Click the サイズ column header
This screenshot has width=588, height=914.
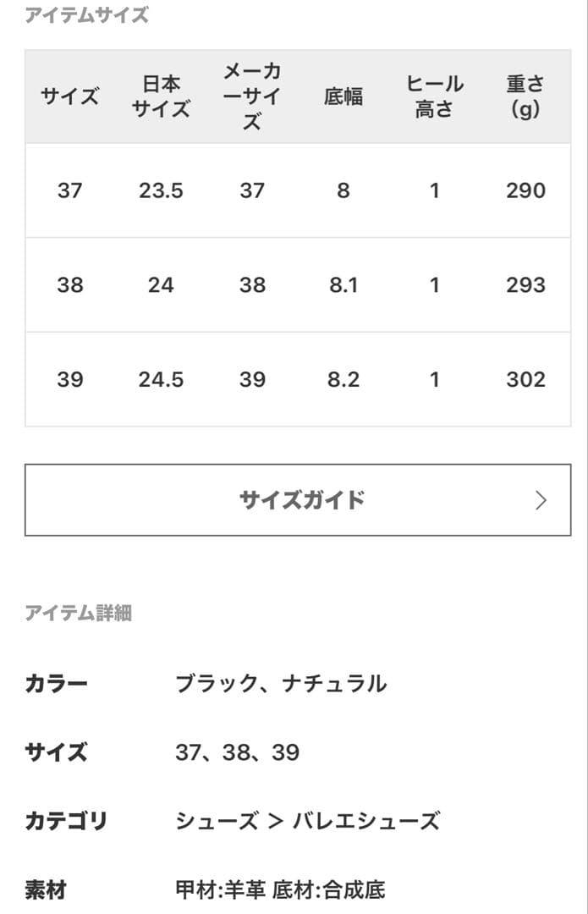click(71, 96)
